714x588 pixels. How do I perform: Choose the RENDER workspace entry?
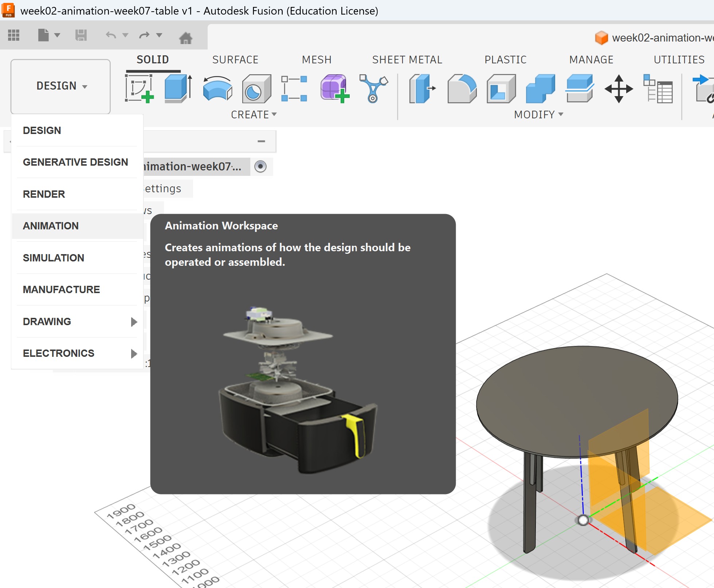[x=44, y=194]
